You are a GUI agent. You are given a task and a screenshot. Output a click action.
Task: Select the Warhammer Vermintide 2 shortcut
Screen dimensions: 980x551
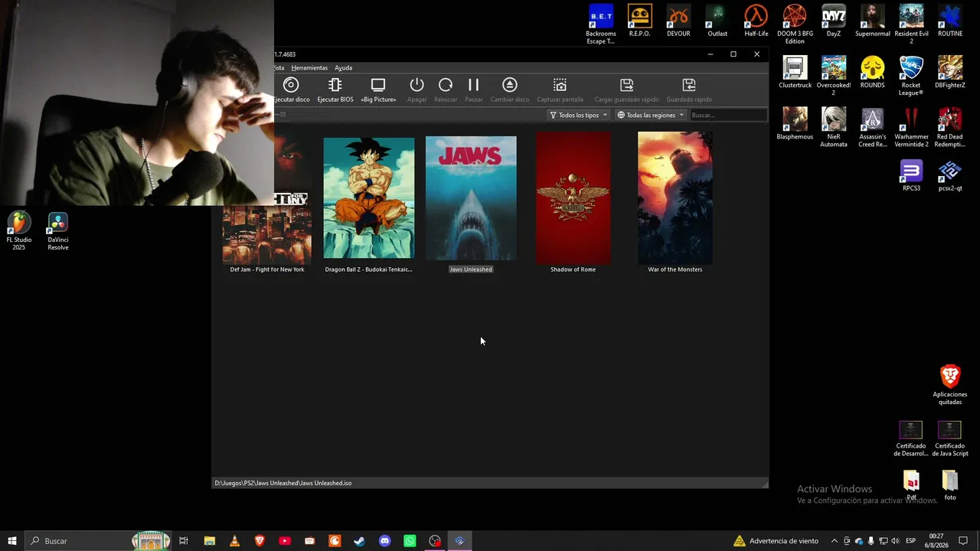[911, 127]
